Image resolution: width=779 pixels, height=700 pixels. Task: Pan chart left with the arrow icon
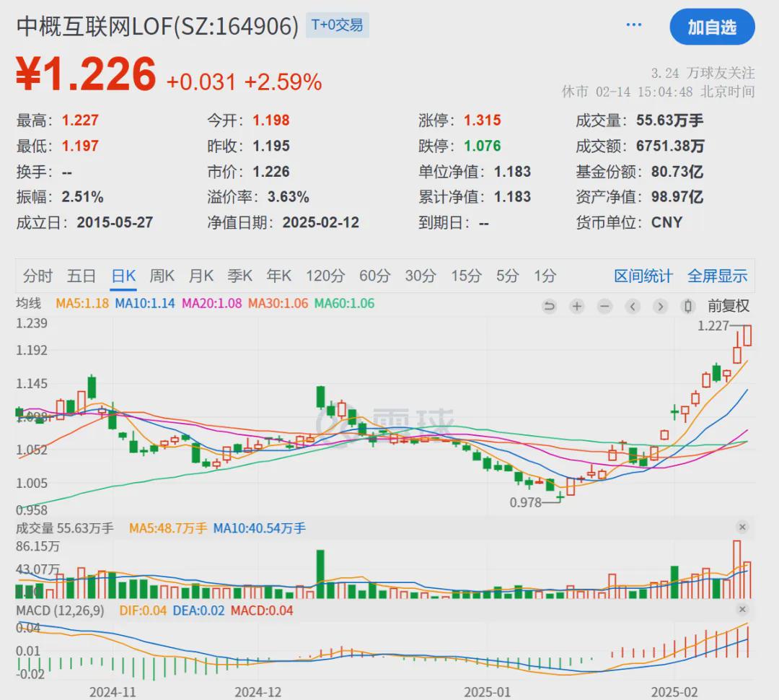pos(633,306)
